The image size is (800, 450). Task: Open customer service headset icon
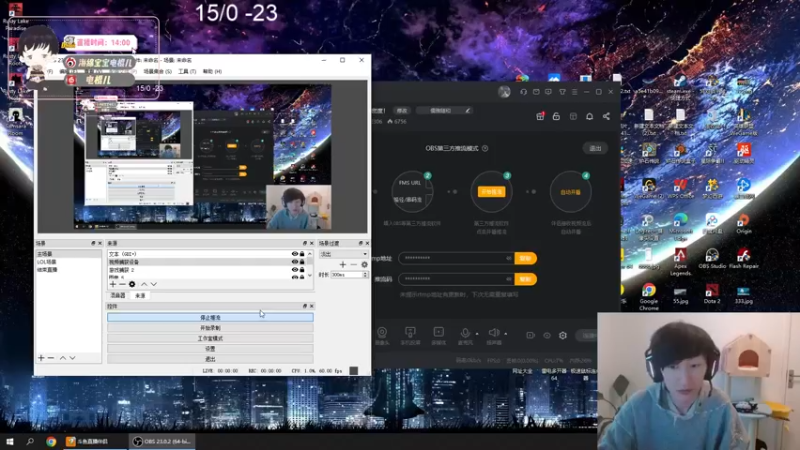tap(523, 92)
